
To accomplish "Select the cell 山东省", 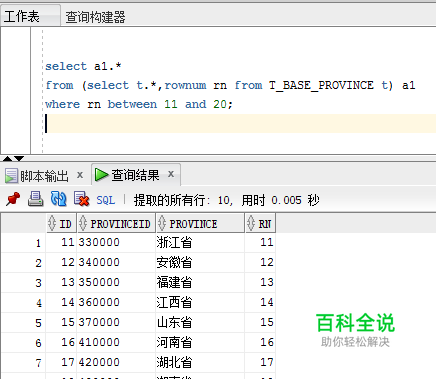I will (200, 322).
